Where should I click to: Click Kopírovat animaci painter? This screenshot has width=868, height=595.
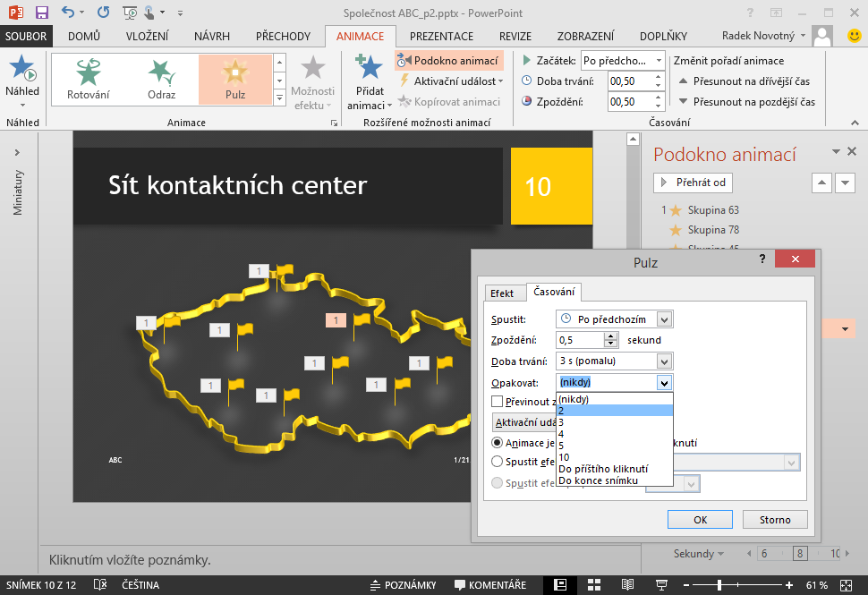449,101
